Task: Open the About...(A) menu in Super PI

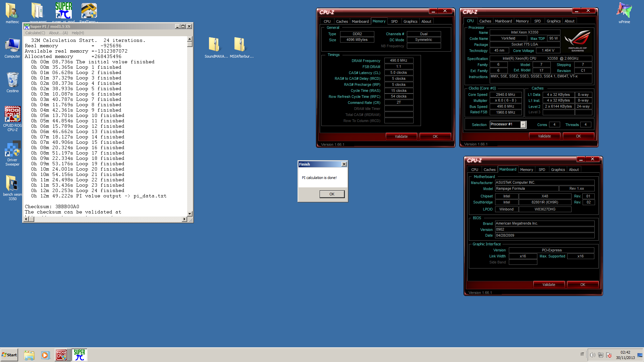Action: click(x=58, y=33)
